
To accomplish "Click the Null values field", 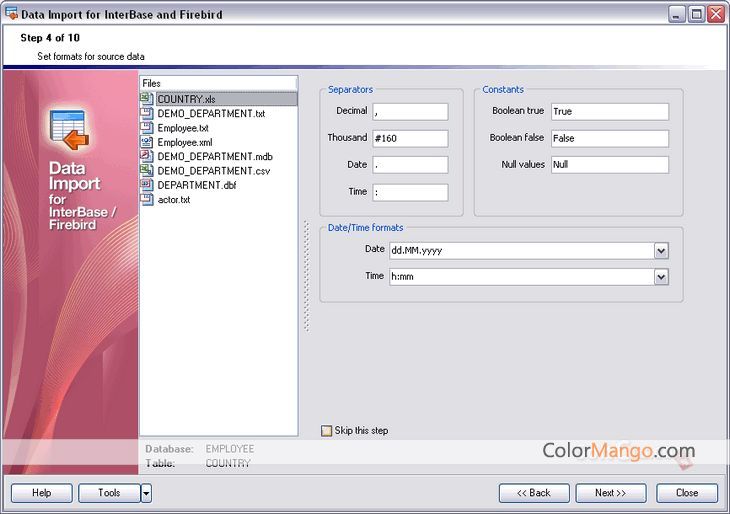I will pyautogui.click(x=610, y=165).
